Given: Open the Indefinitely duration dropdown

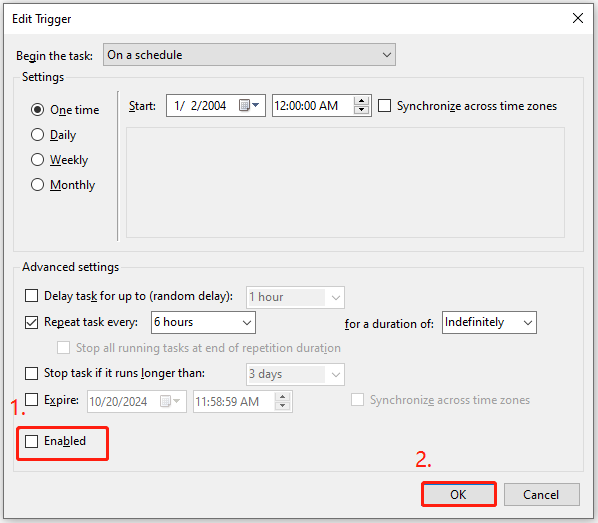Looking at the screenshot, I should (x=489, y=323).
